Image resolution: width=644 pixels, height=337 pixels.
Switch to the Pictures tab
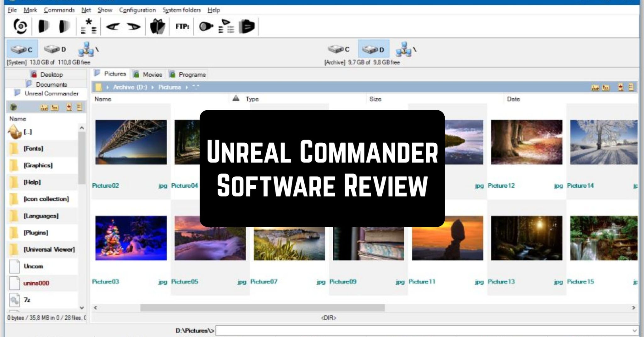(x=110, y=74)
